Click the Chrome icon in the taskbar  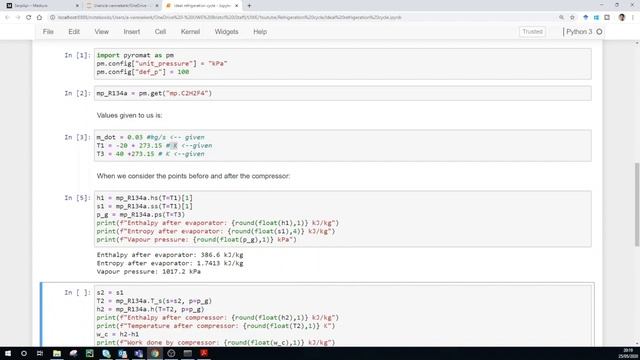[155, 353]
